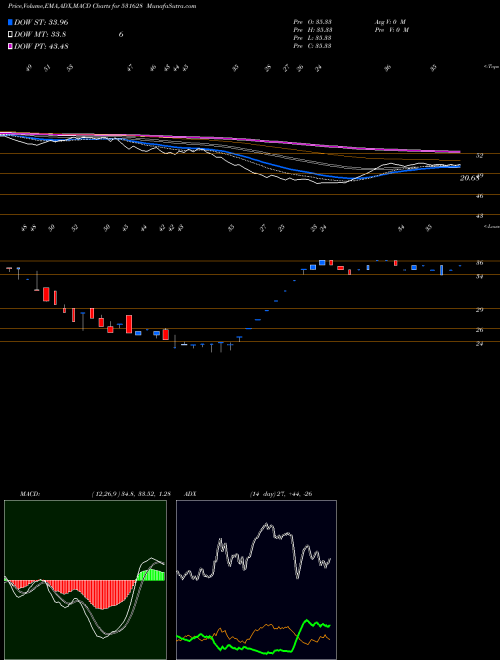Select the Pre V: 0 M text

[391, 30]
